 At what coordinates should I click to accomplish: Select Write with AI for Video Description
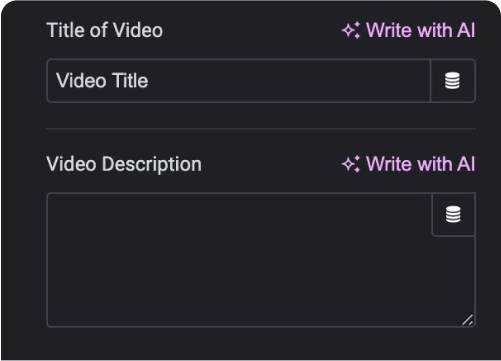pos(409,164)
